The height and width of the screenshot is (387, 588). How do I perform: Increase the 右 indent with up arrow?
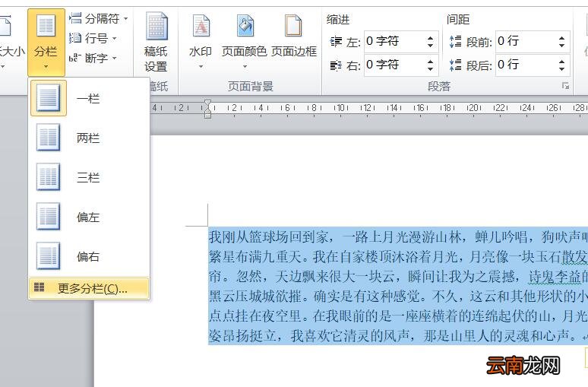click(x=431, y=61)
